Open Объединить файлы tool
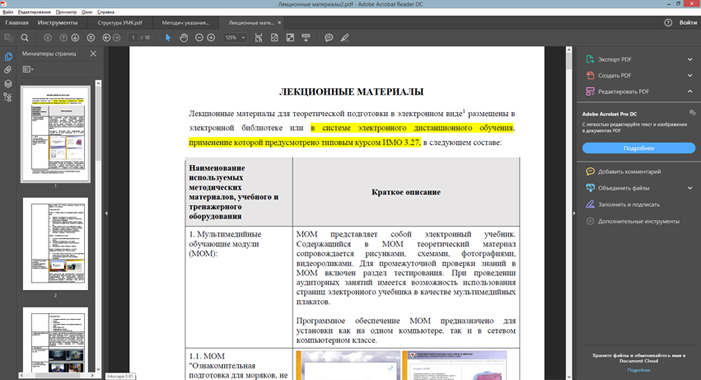 pyautogui.click(x=624, y=188)
